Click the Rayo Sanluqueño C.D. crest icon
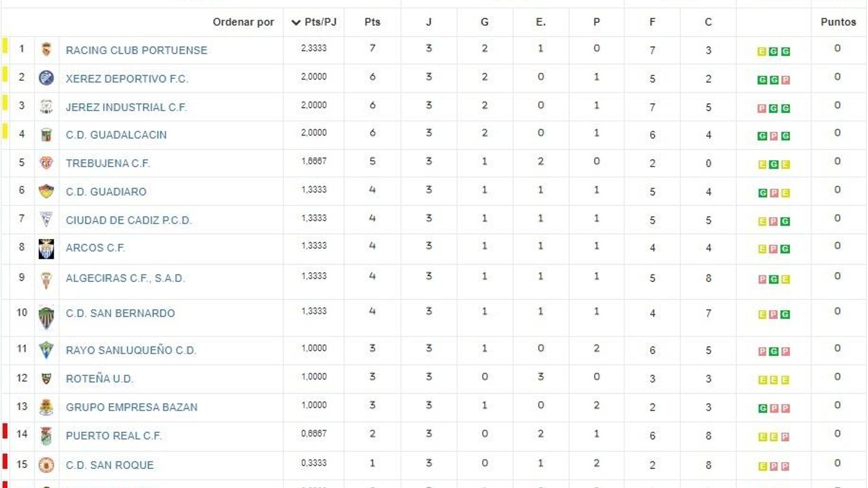 tap(47, 350)
